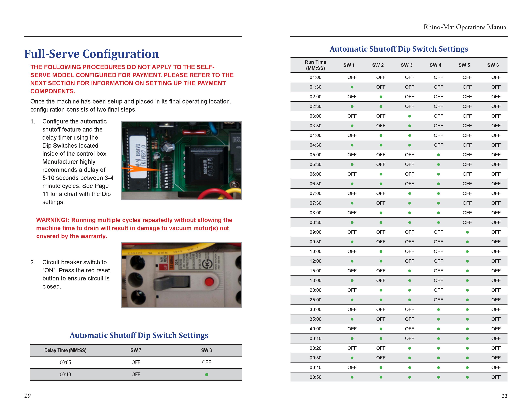532x411 pixels.
Task: Click the green SW 3 dot in row 00:20
Action: (409, 348)
